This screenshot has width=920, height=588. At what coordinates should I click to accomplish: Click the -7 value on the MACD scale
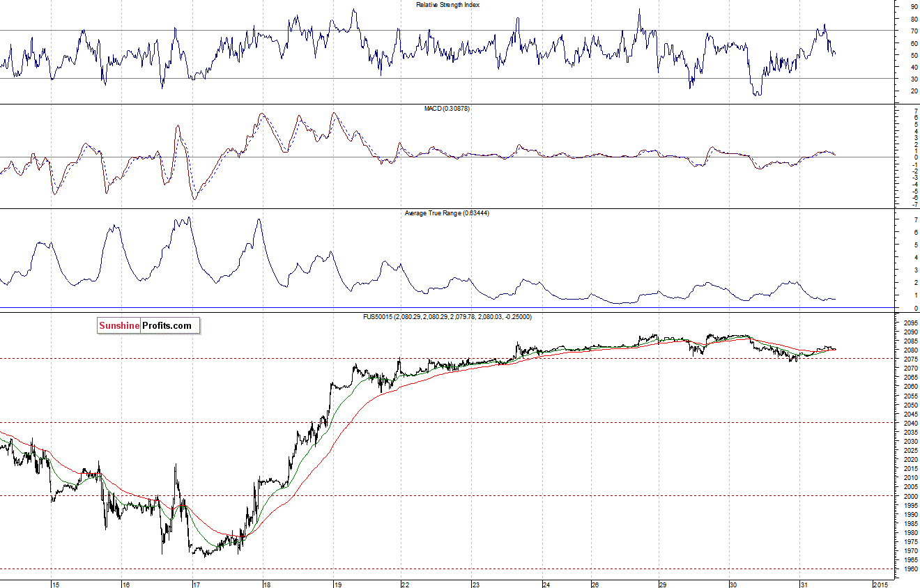pyautogui.click(x=914, y=204)
